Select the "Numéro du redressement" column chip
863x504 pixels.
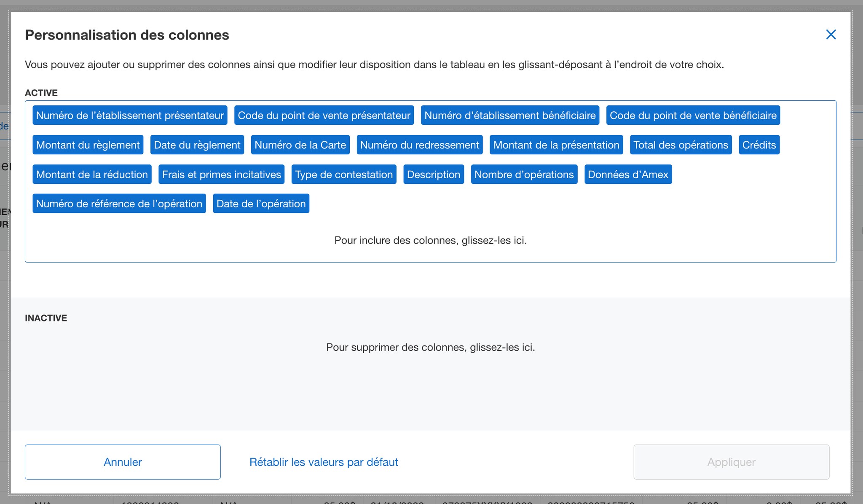(420, 145)
